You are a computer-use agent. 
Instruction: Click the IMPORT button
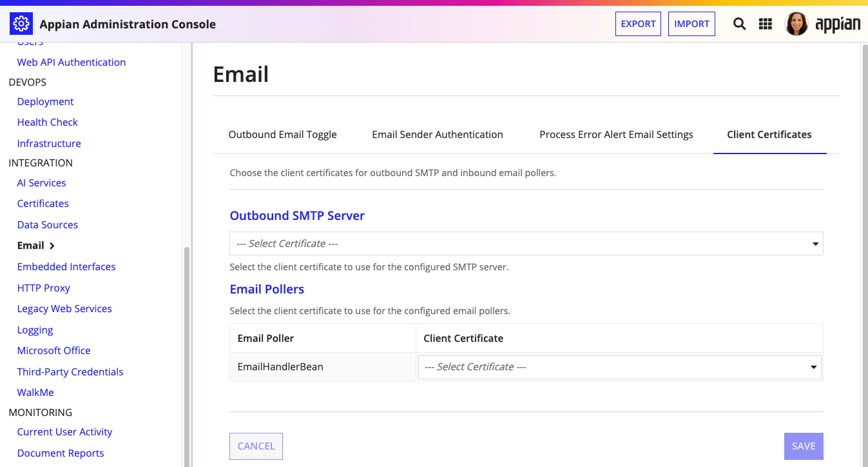(x=691, y=24)
